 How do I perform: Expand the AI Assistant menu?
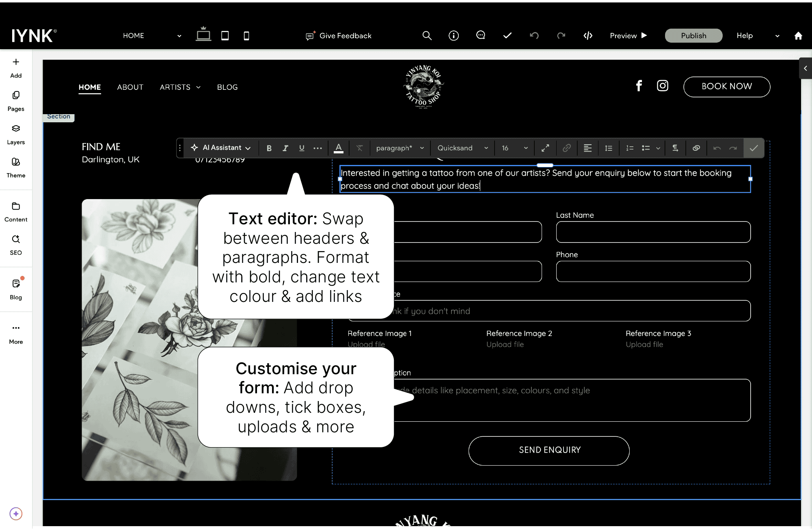(220, 148)
